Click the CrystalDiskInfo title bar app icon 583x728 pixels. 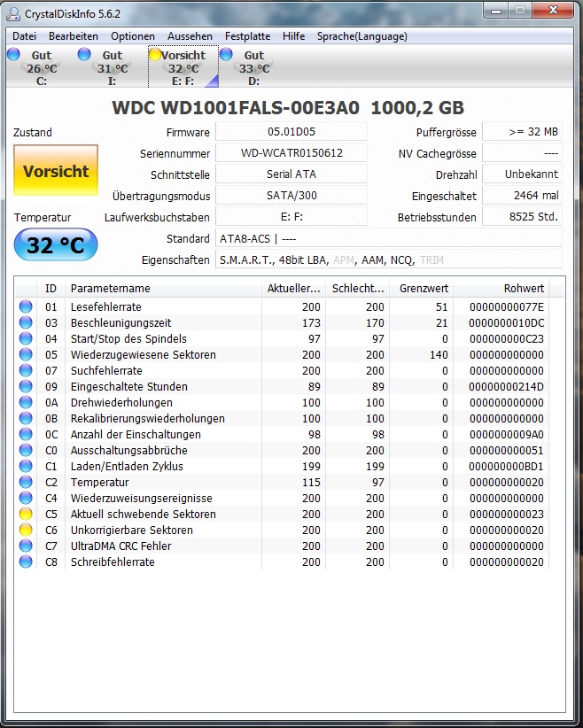click(14, 14)
